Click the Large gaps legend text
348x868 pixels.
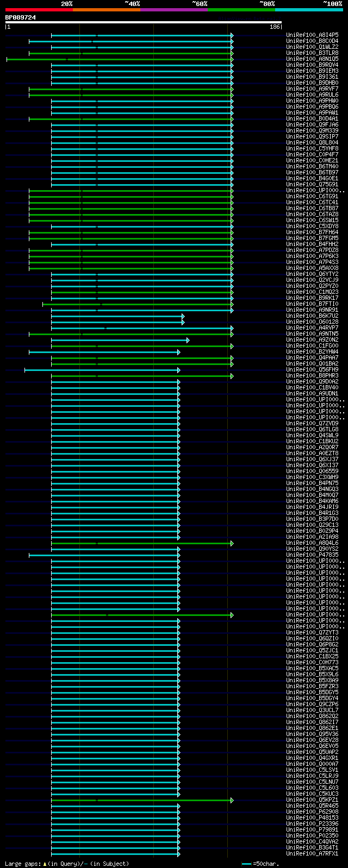click(67, 864)
